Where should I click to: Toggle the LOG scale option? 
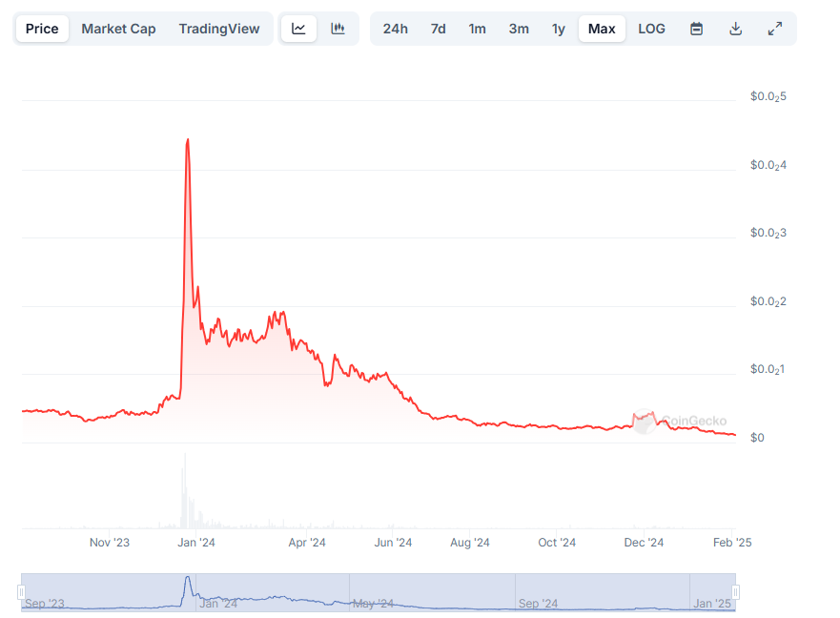tap(651, 29)
